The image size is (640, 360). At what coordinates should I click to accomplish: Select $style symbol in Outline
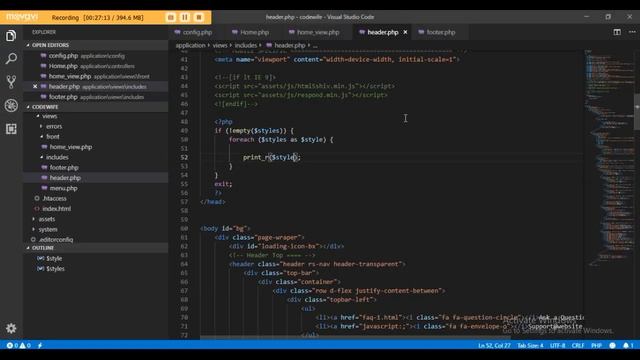[x=95, y=258]
